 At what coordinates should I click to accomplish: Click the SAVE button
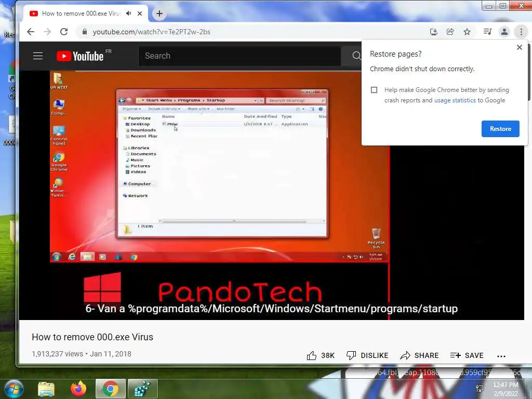pyautogui.click(x=467, y=355)
